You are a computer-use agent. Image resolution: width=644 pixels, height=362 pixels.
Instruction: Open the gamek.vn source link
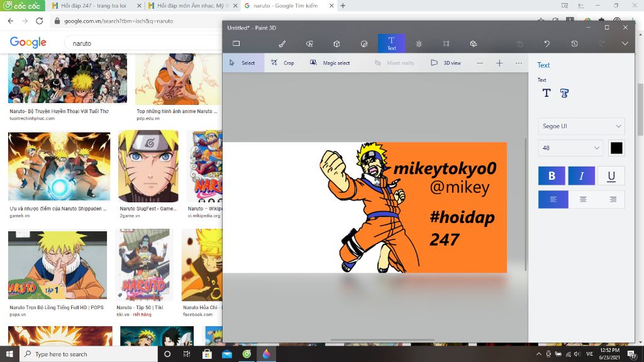[x=19, y=216]
